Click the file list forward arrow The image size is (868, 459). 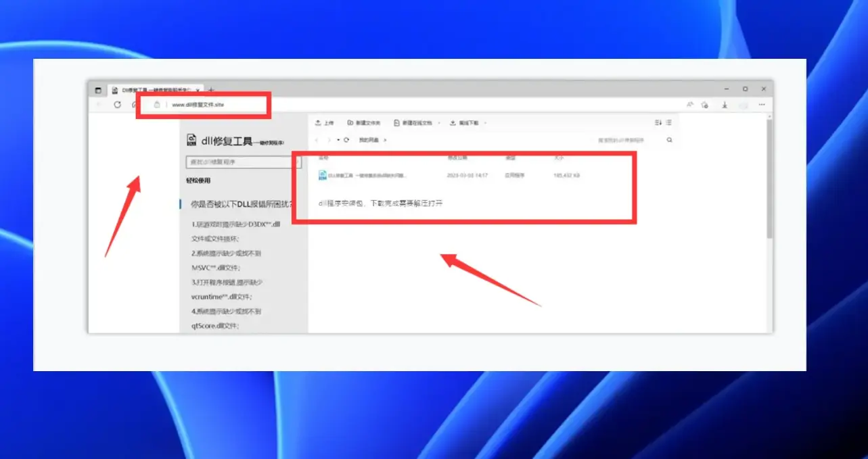point(329,140)
